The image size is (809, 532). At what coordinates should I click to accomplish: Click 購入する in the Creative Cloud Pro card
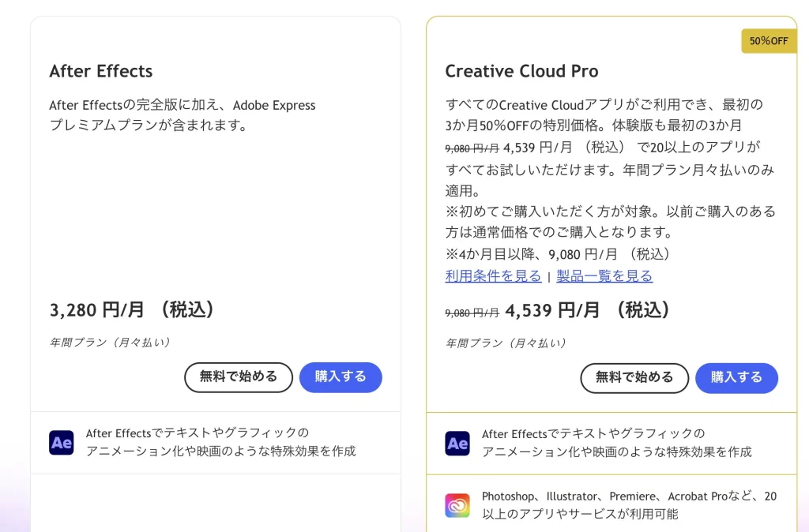737,378
